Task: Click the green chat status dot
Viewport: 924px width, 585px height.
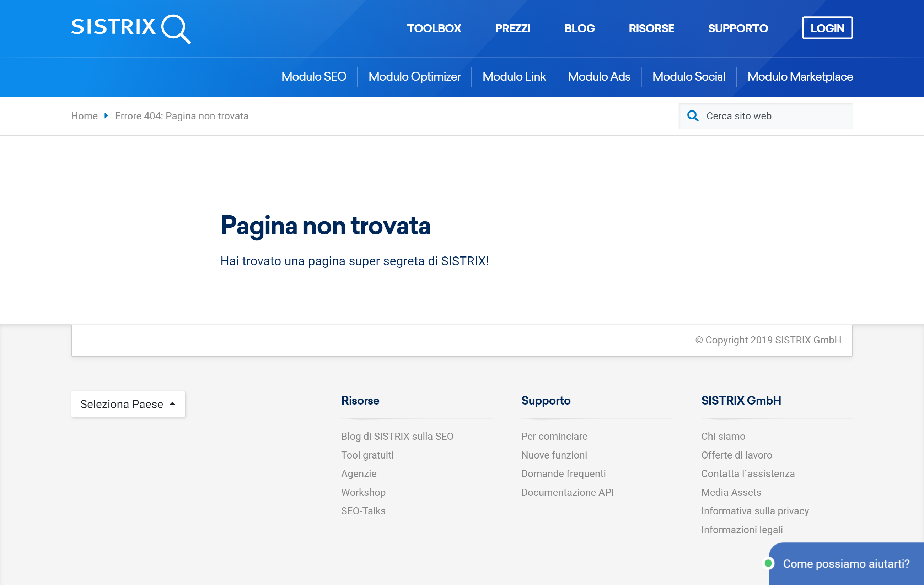Action: tap(768, 563)
